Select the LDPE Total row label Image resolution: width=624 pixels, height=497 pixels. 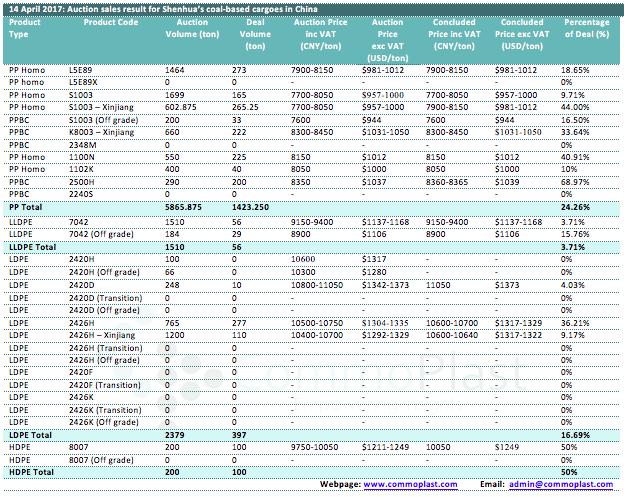[31, 435]
